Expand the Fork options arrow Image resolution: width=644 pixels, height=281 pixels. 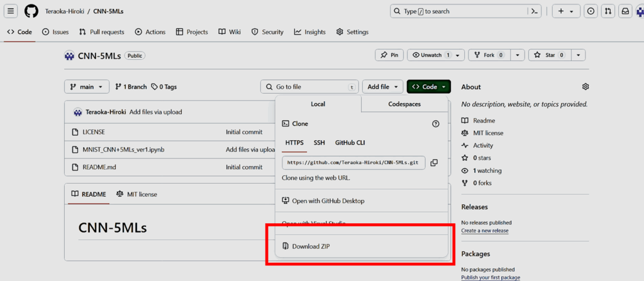(518, 55)
